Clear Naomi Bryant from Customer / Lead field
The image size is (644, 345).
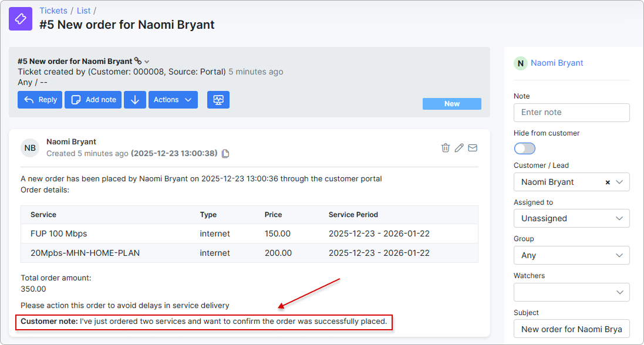tap(608, 182)
